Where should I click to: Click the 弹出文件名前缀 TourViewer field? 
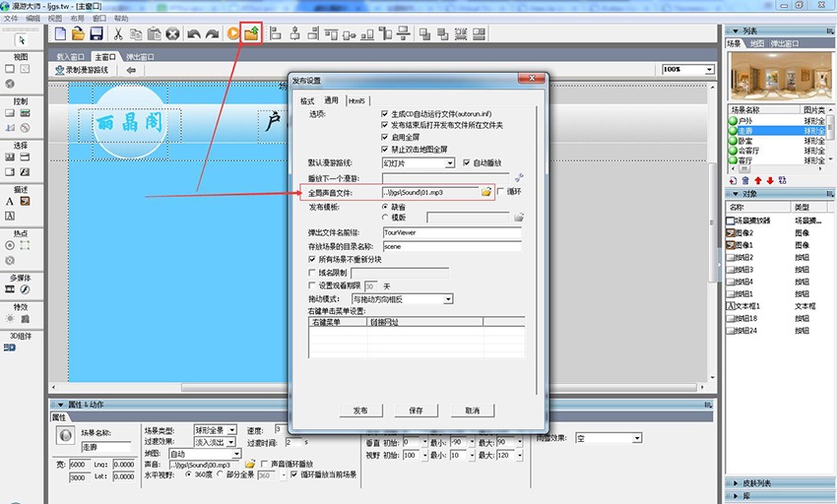tap(451, 232)
